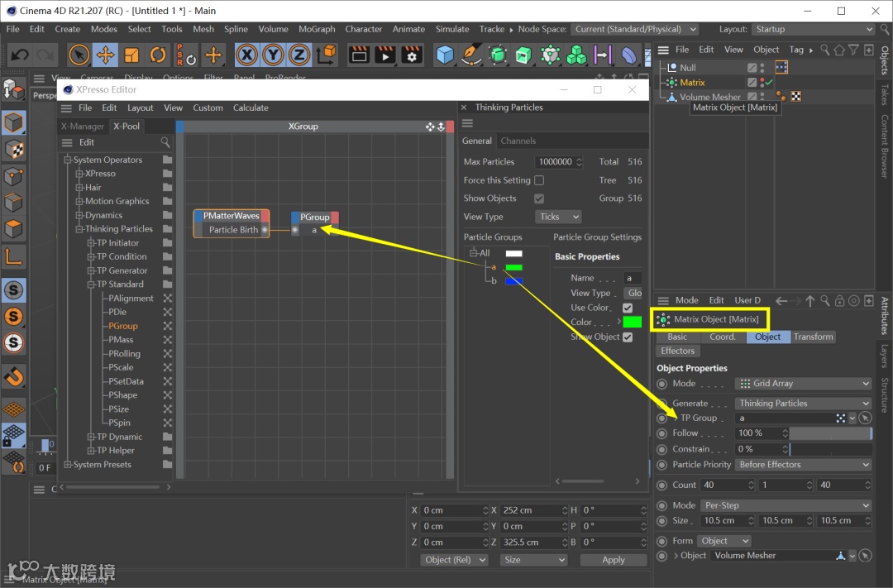Select the Rotate tool

point(158,55)
